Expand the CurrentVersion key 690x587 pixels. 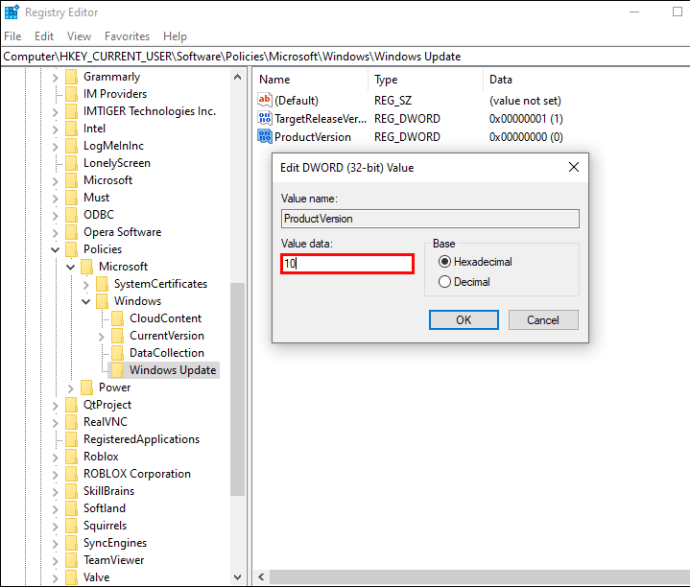pos(101,336)
